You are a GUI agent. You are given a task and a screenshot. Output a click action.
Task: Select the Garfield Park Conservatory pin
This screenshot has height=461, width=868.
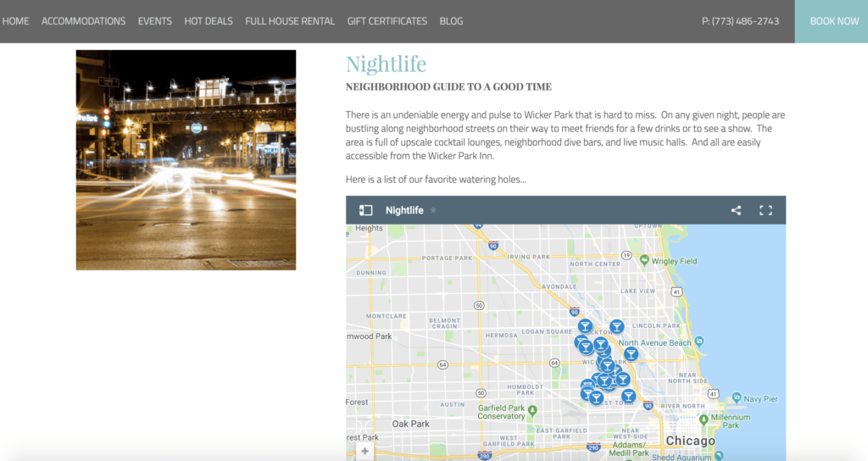click(532, 410)
